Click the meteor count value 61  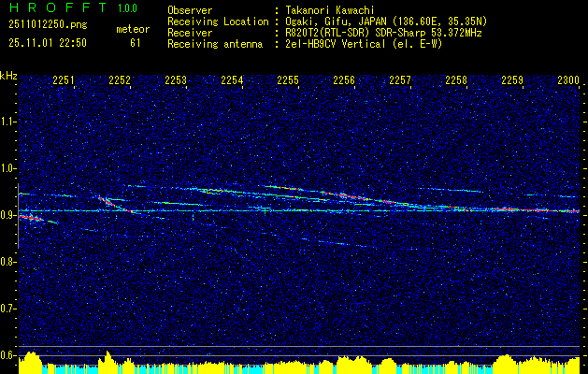pos(136,43)
